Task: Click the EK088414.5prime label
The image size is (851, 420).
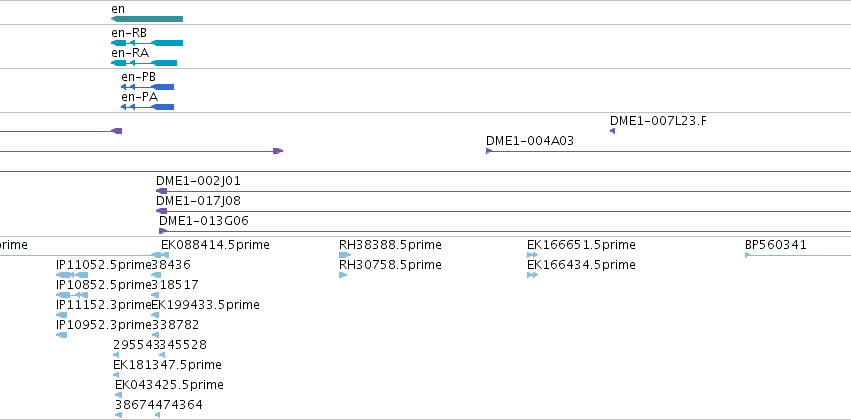Action: pyautogui.click(x=215, y=245)
